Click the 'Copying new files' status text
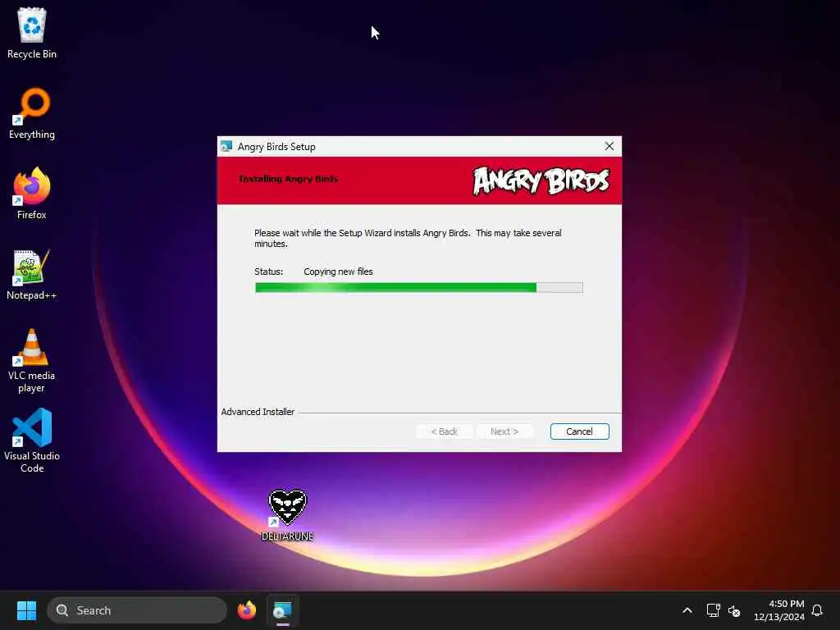This screenshot has height=630, width=840. [x=338, y=272]
